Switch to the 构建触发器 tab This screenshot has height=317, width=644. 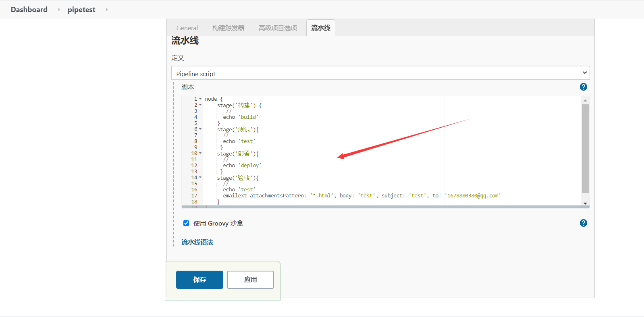229,28
